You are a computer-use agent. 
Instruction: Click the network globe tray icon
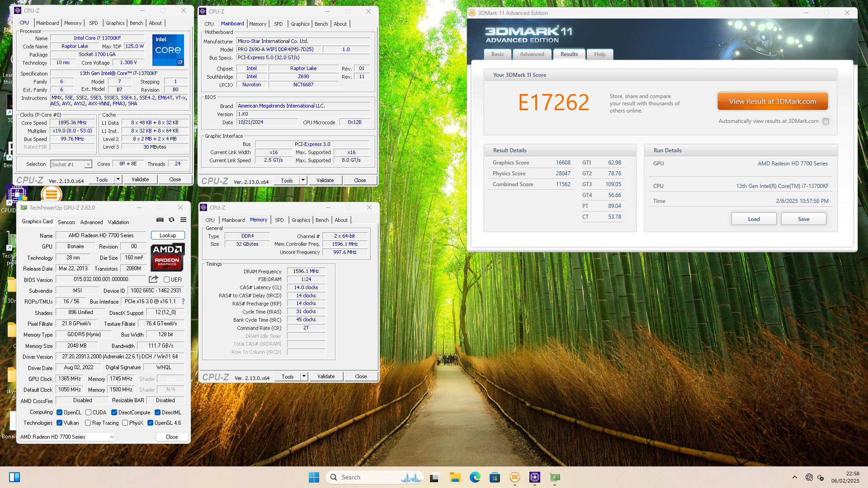point(809,477)
